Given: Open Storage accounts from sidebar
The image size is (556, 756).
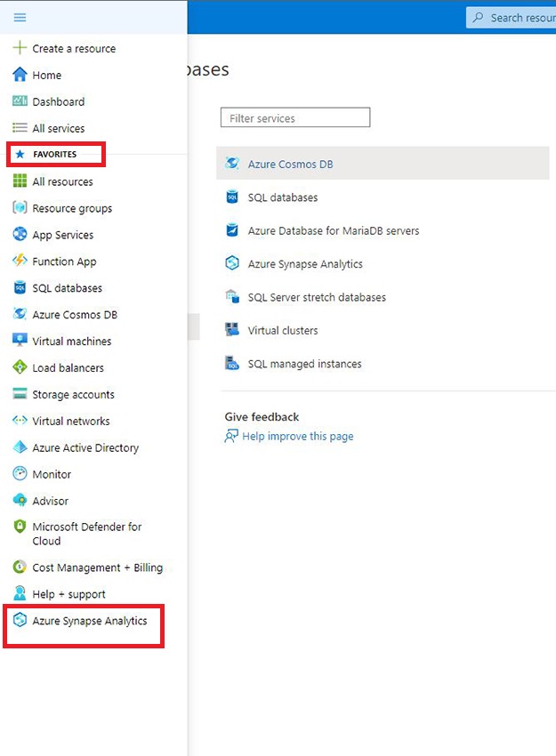Looking at the screenshot, I should point(73,394).
